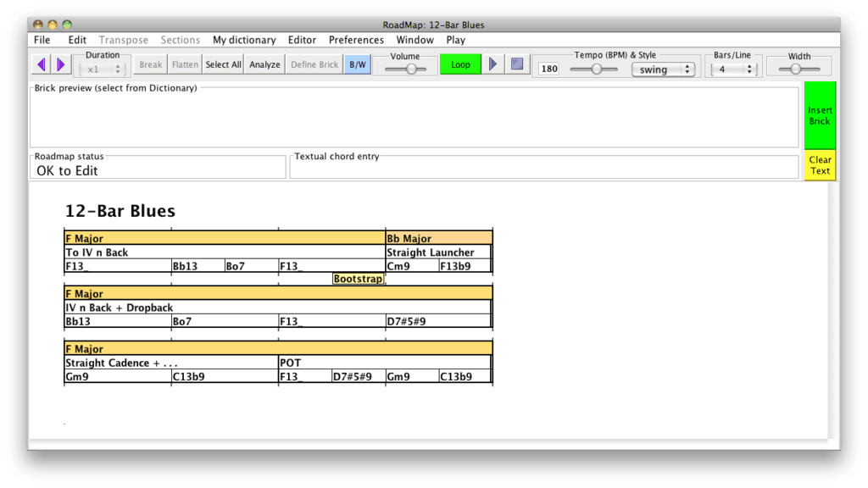
Task: Click the purple right arrow icon
Action: 60,64
